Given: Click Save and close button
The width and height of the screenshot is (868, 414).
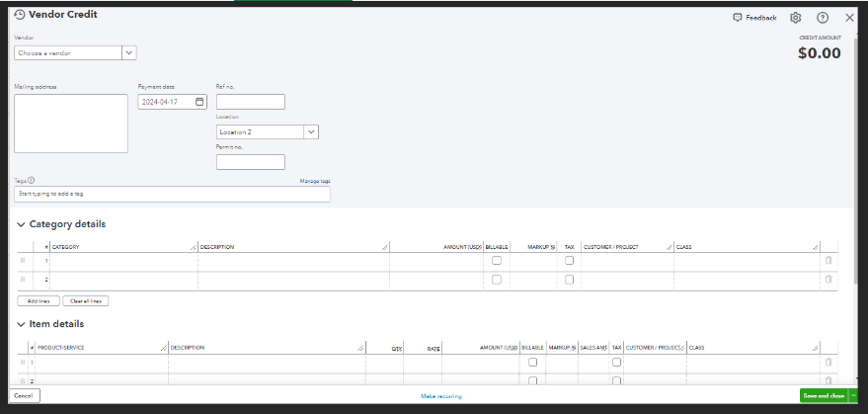Looking at the screenshot, I should [x=825, y=395].
